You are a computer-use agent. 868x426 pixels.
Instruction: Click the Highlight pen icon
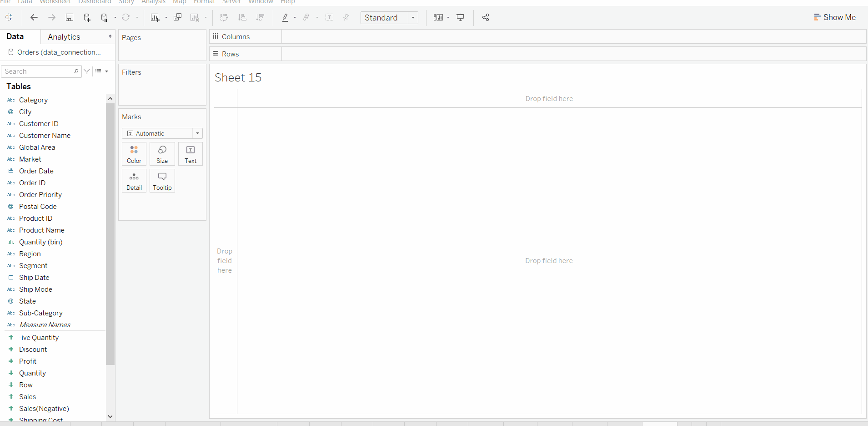tap(285, 17)
